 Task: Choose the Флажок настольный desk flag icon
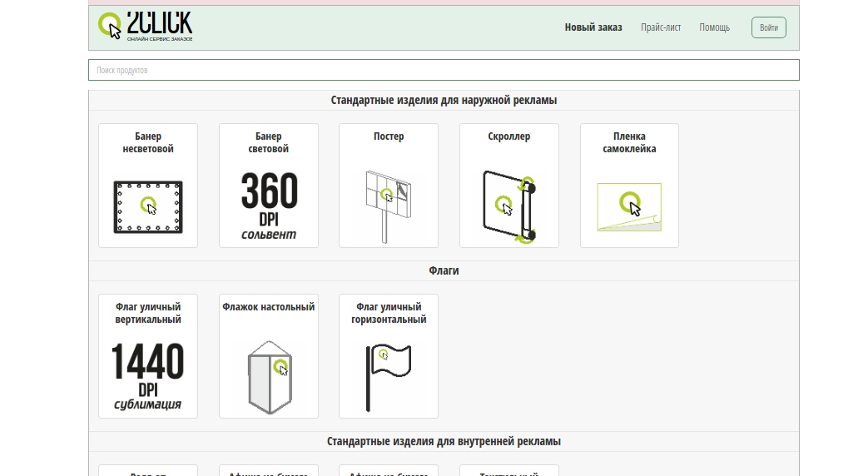click(269, 377)
